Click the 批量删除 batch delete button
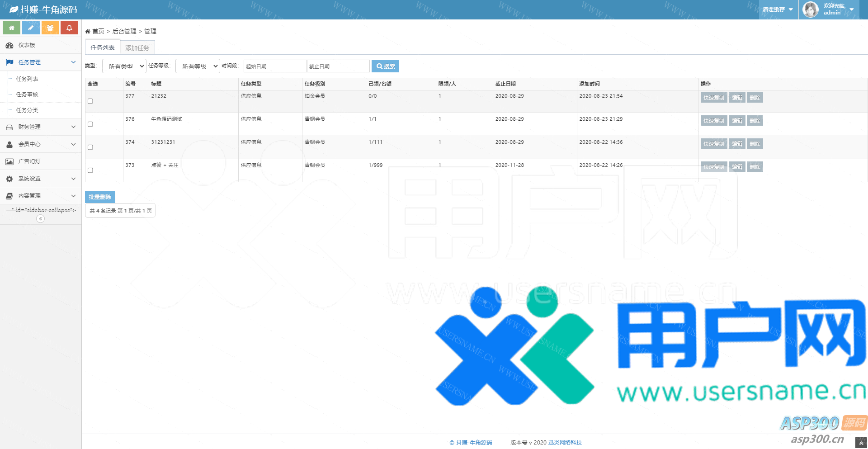This screenshot has width=868, height=449. [x=100, y=197]
